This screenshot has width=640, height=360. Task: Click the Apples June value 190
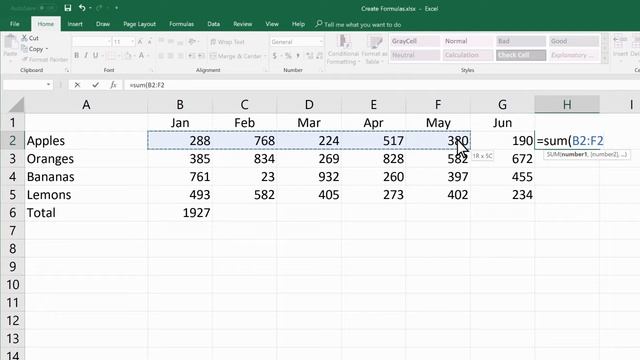coord(502,141)
